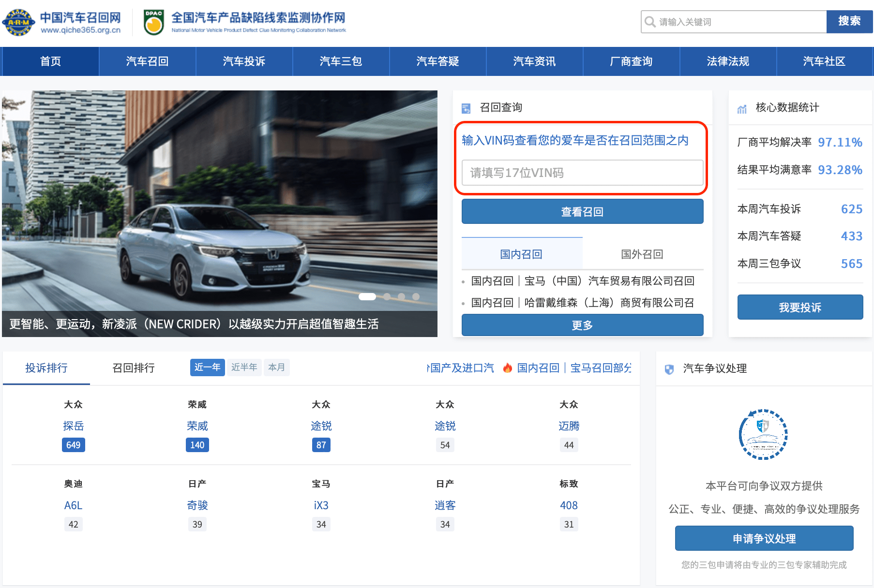Click the 汽车争议处理 shield icon
The image size is (874, 588).
point(669,369)
